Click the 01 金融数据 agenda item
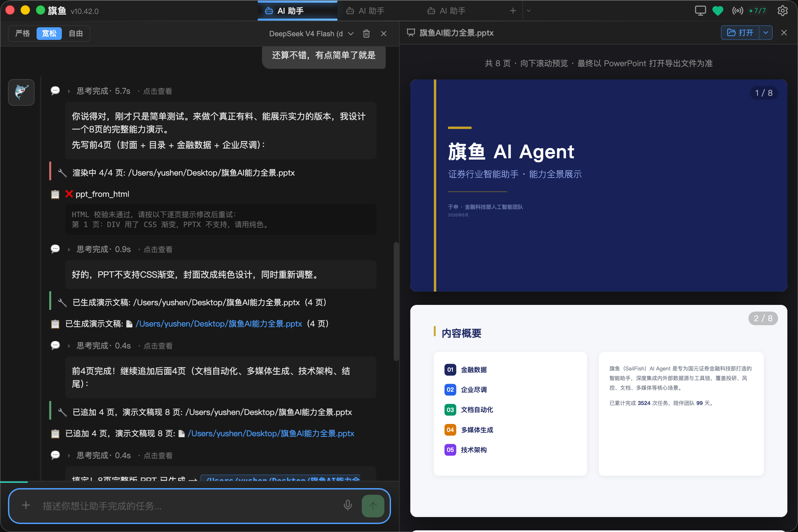798x532 pixels. pyautogui.click(x=465, y=369)
